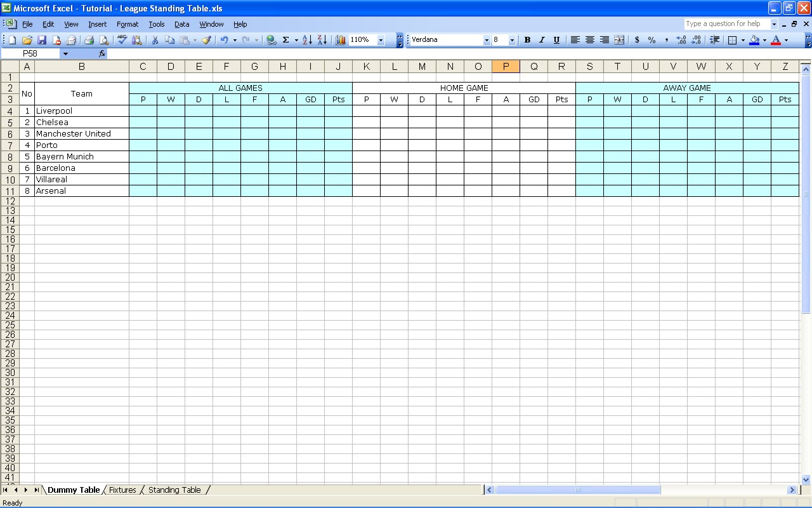Expand the Name Box dropdown arrow
This screenshot has height=508, width=812.
pyautogui.click(x=65, y=54)
